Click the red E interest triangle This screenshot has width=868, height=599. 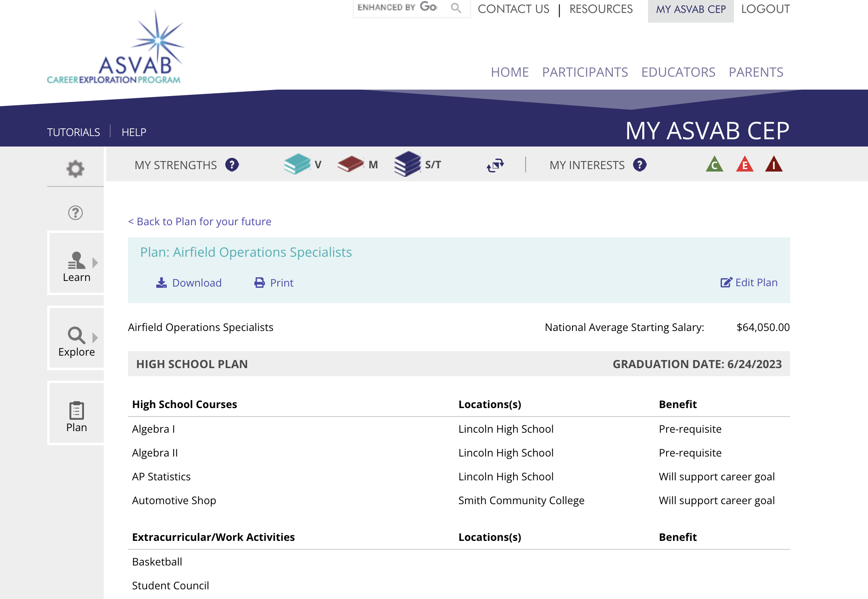(x=744, y=165)
